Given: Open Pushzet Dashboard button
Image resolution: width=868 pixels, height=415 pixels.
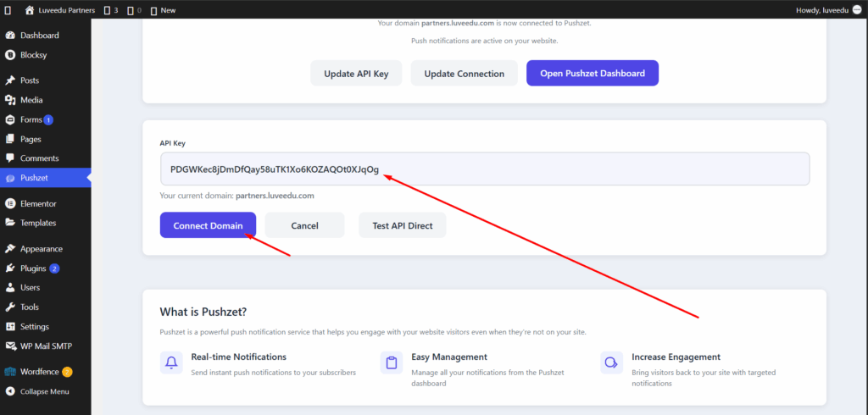Looking at the screenshot, I should [593, 73].
